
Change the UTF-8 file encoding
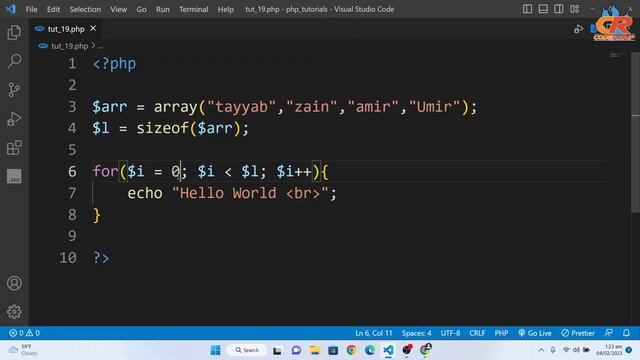(450, 333)
